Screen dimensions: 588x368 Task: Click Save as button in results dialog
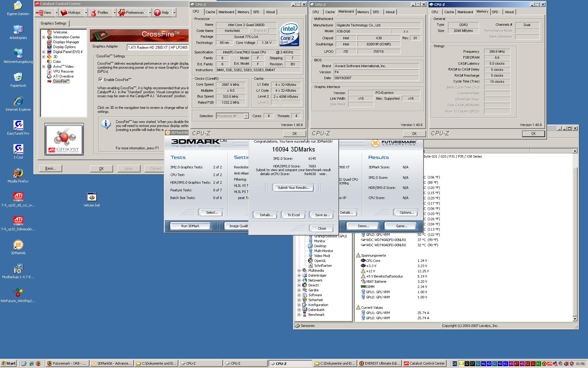[322, 215]
